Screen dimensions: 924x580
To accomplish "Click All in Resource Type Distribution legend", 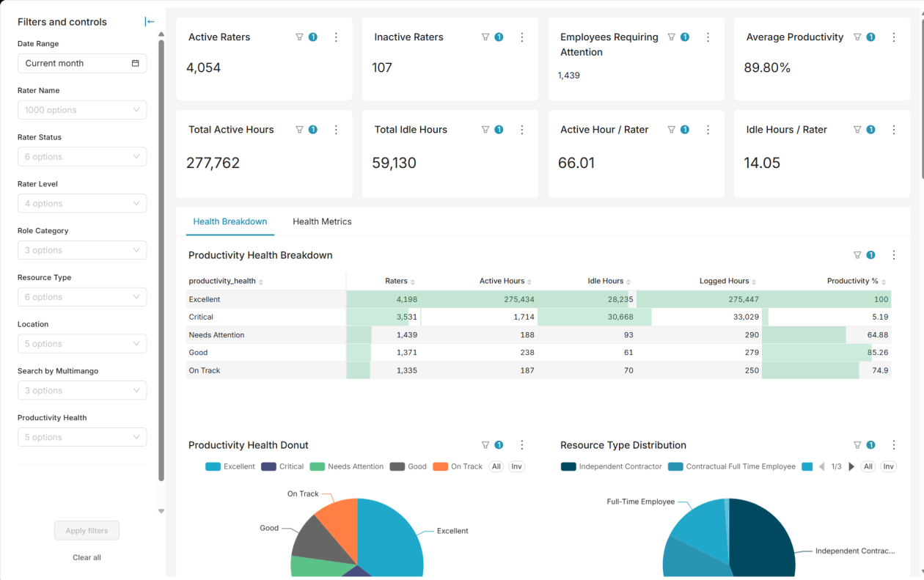I will coord(868,466).
